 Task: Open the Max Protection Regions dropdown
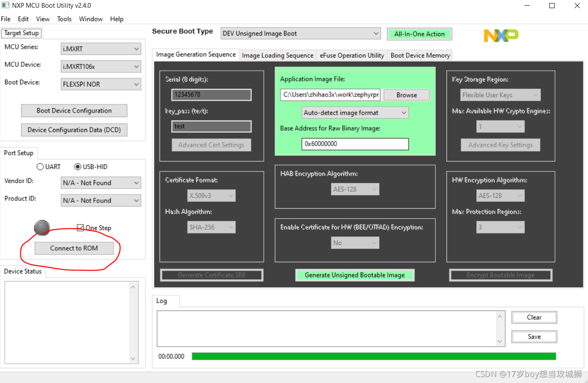(x=501, y=227)
